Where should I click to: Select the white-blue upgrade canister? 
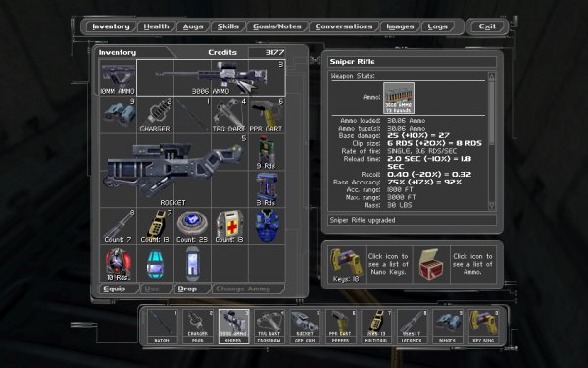pos(192,263)
